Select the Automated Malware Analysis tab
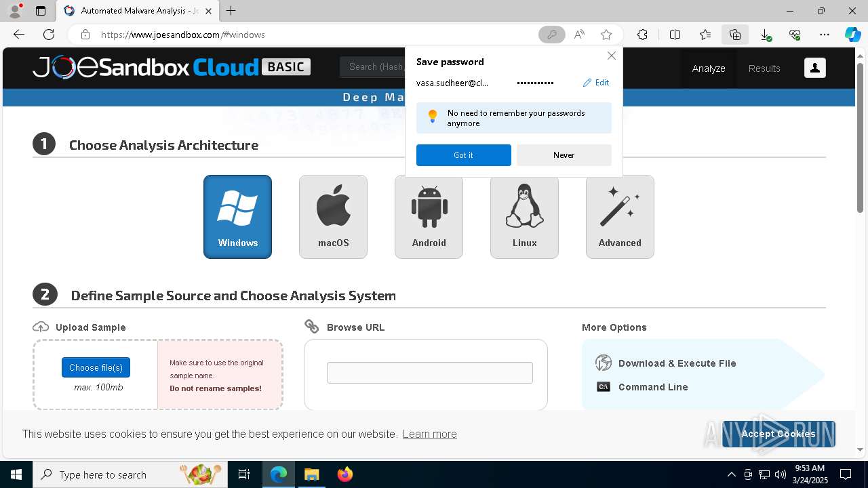This screenshot has width=868, height=488. coord(138,11)
